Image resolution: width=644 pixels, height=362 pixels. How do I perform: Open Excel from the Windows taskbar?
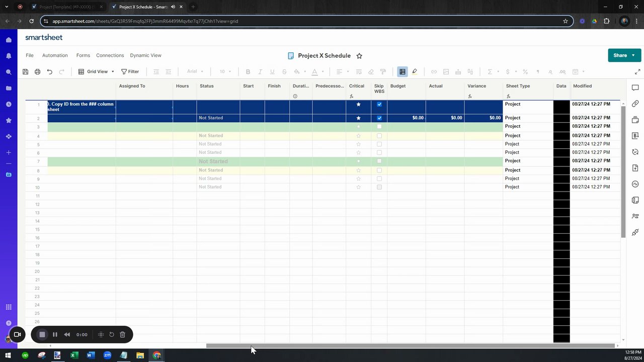[74, 355]
